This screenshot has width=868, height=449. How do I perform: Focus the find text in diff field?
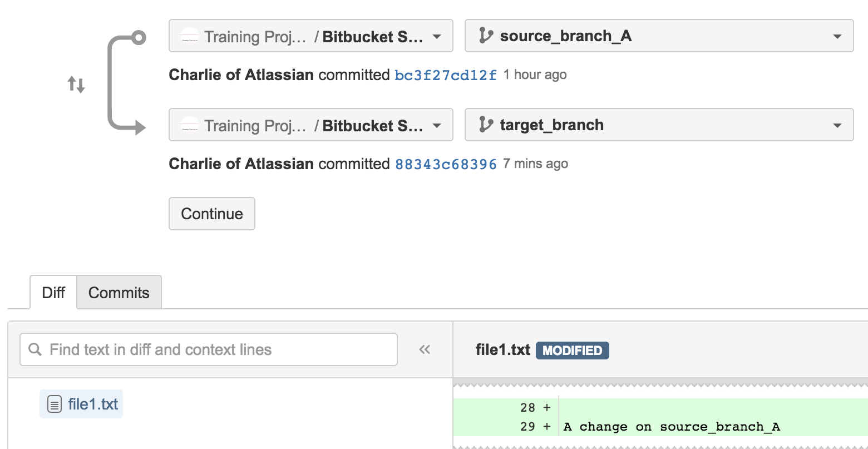[209, 349]
